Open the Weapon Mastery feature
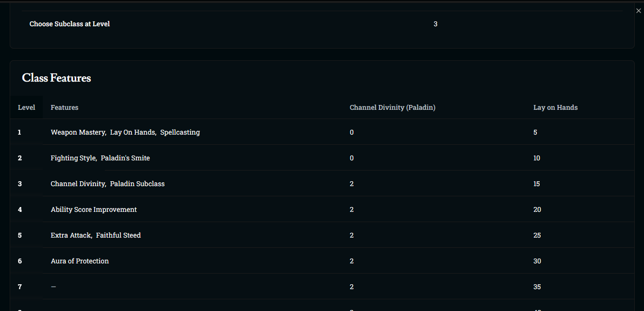Viewport: 644px width, 311px height. [78, 132]
